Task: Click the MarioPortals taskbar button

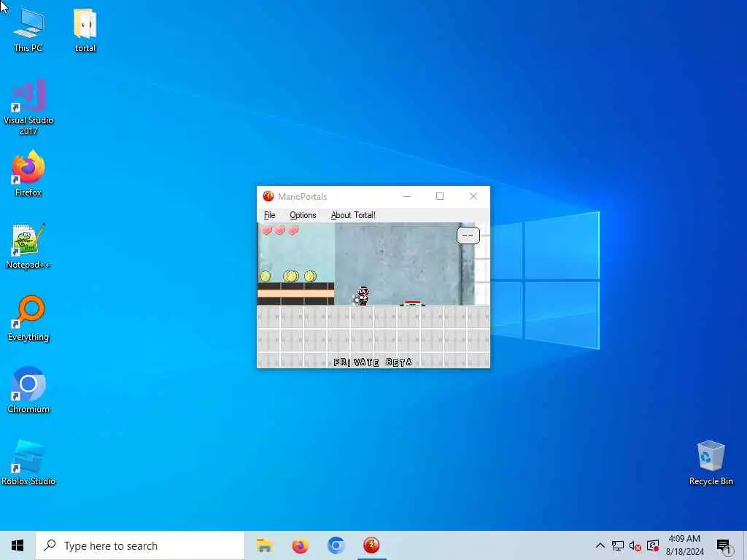Action: click(x=371, y=545)
